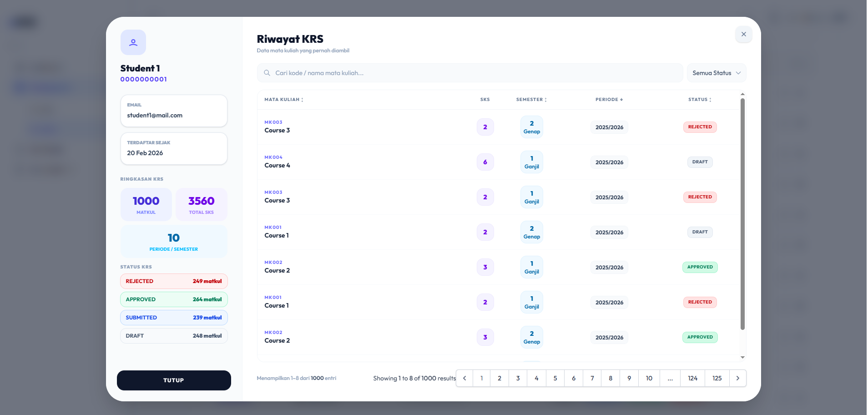The height and width of the screenshot is (415, 868).
Task: Close the Riwayat KRS dialog with X
Action: 743,34
